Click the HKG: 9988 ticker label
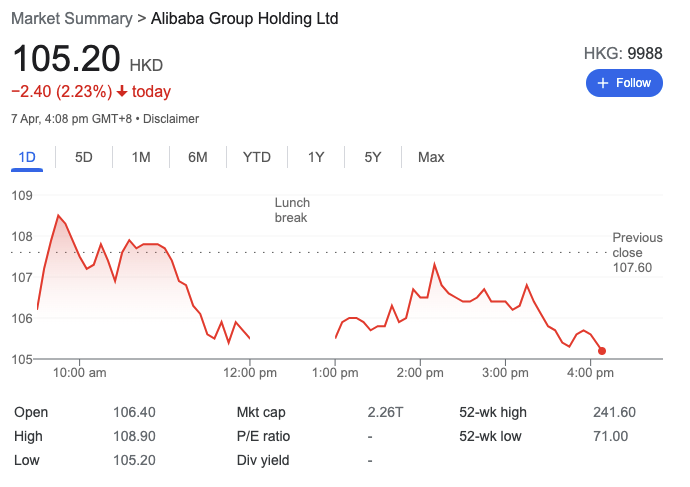Viewport: 690px width, 487px height. tap(623, 53)
